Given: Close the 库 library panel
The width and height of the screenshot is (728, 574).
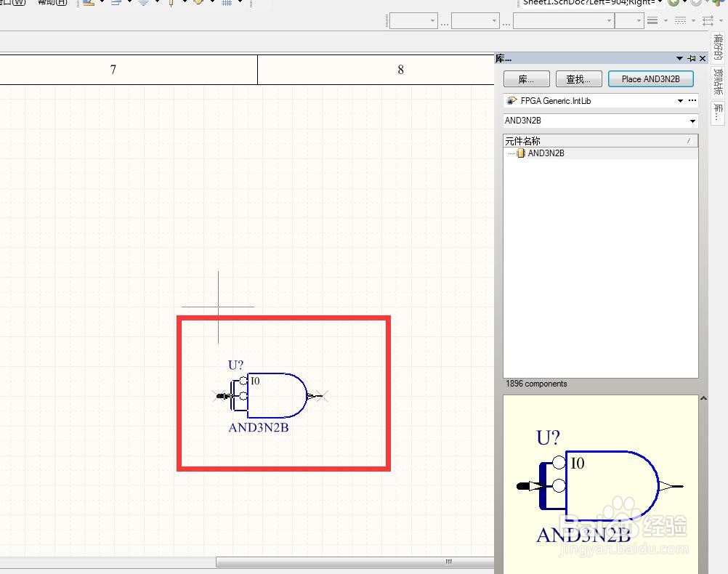Looking at the screenshot, I should coord(703,59).
